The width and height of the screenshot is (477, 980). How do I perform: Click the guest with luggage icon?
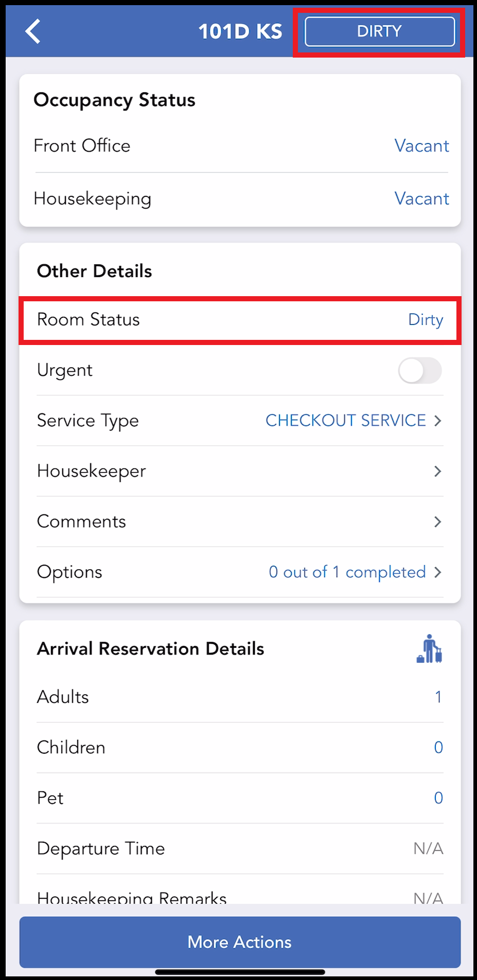pyautogui.click(x=429, y=649)
